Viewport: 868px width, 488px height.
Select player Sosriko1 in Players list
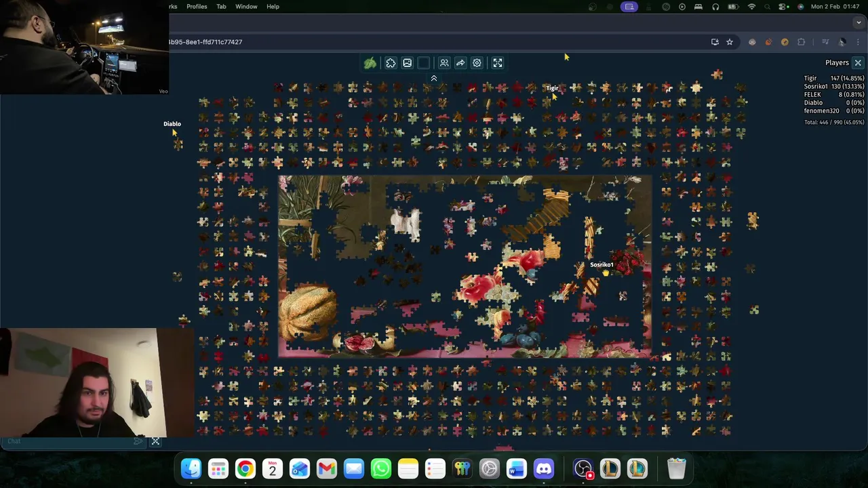click(x=834, y=87)
